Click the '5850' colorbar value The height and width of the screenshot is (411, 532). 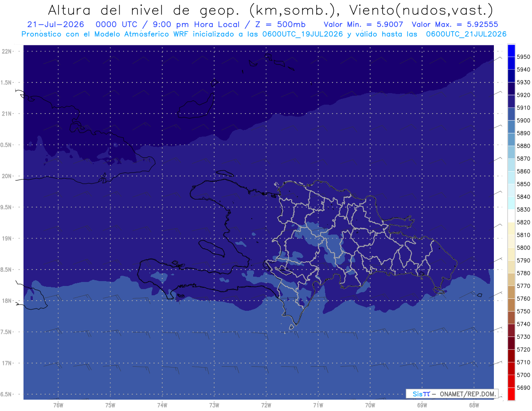coord(524,184)
